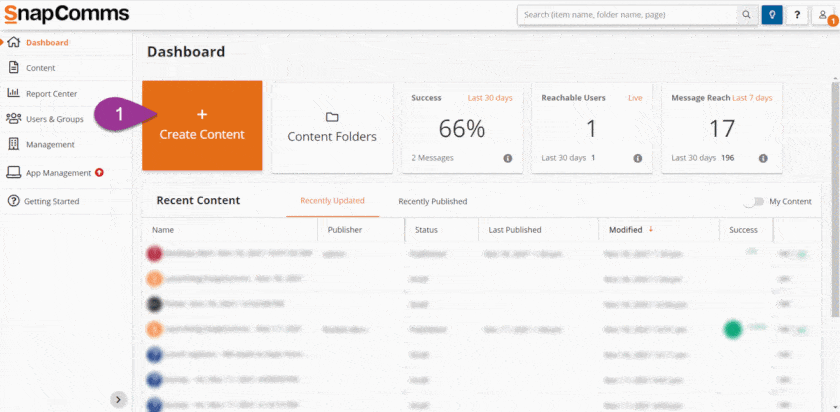This screenshot has width=840, height=412.
Task: Toggle the My Content switch
Action: [x=753, y=201]
